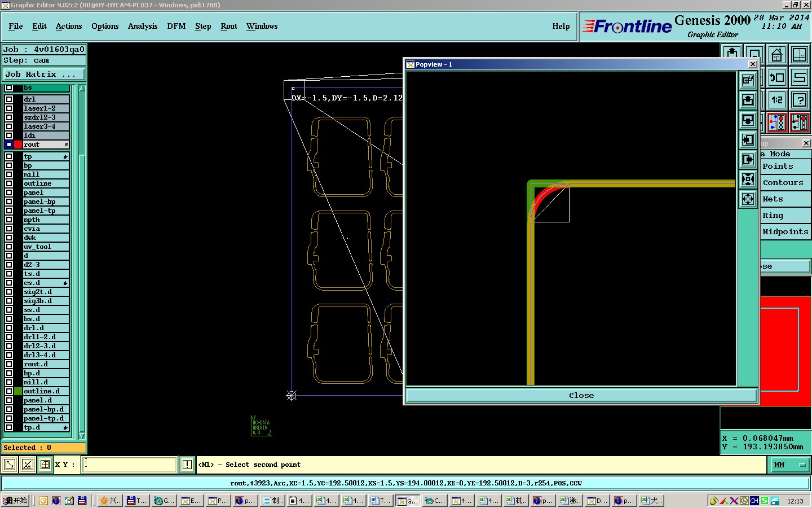Viewport: 812px width, 508px height.
Task: Open the Edit menu
Action: pyautogui.click(x=39, y=26)
